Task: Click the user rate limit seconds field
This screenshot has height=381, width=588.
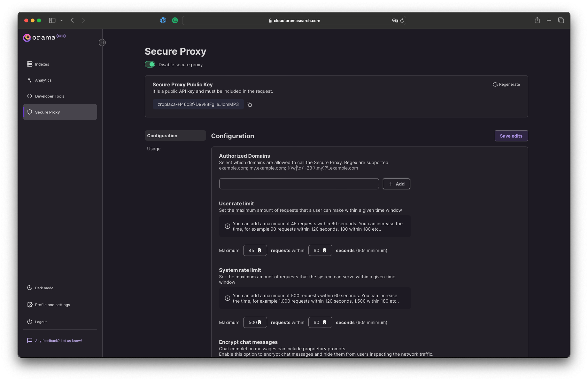Action: click(320, 250)
